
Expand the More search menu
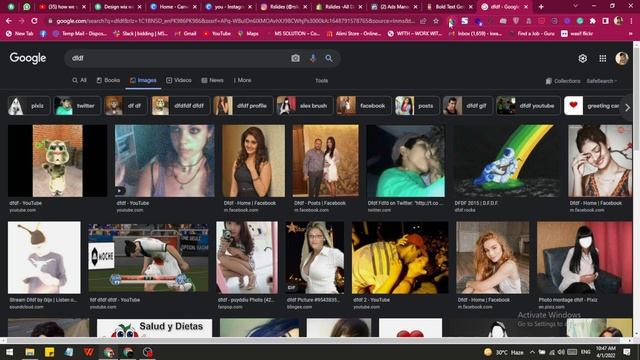(242, 80)
